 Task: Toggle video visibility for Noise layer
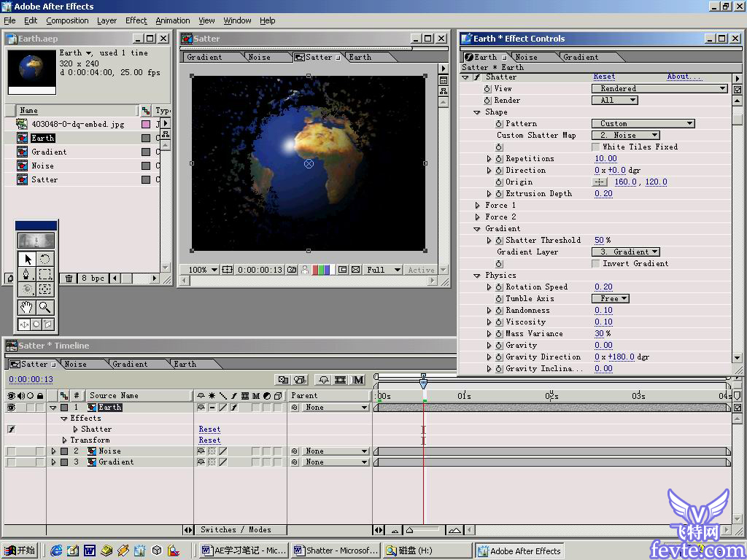click(x=12, y=451)
